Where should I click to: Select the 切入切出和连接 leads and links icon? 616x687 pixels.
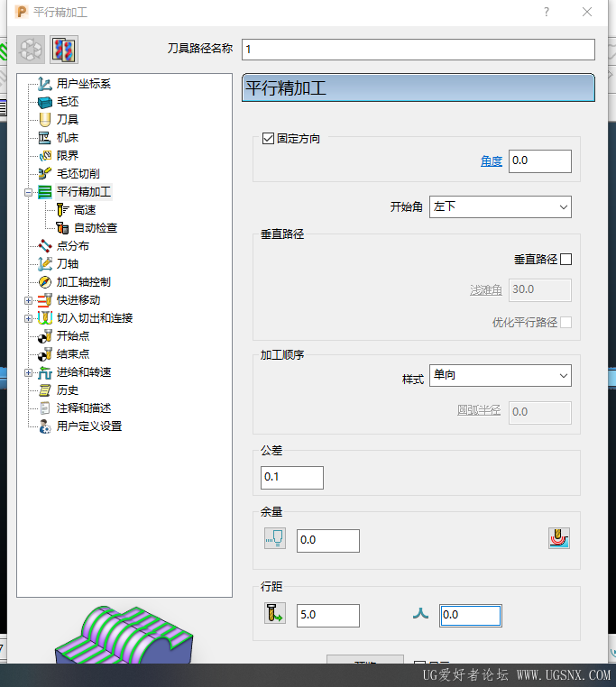click(45, 318)
